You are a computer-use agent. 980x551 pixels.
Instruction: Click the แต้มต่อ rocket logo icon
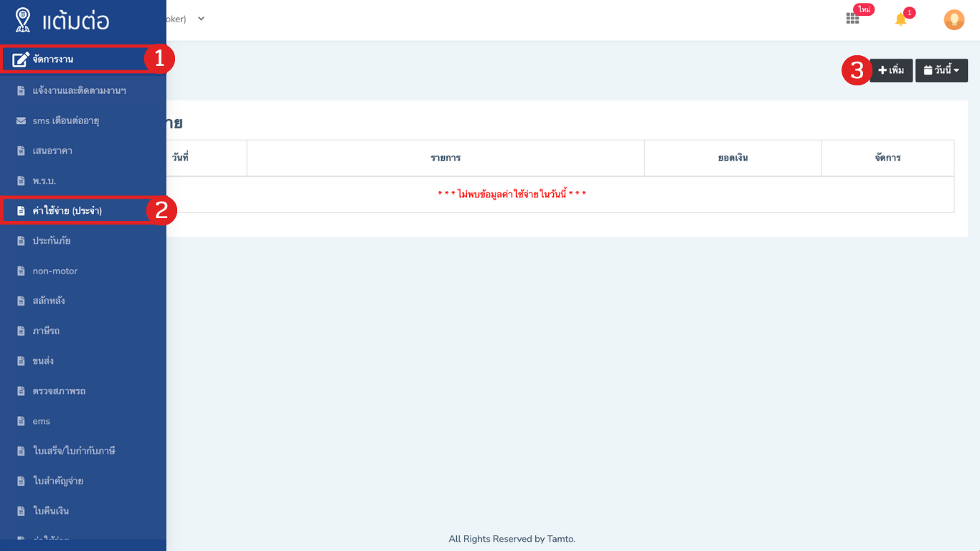[x=23, y=20]
